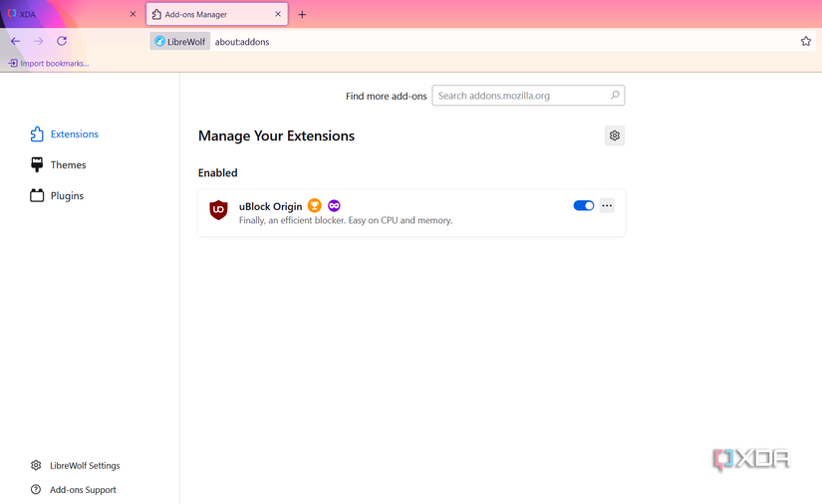Disable uBlock Origin with its toggle
This screenshot has height=504, width=822.
point(584,205)
